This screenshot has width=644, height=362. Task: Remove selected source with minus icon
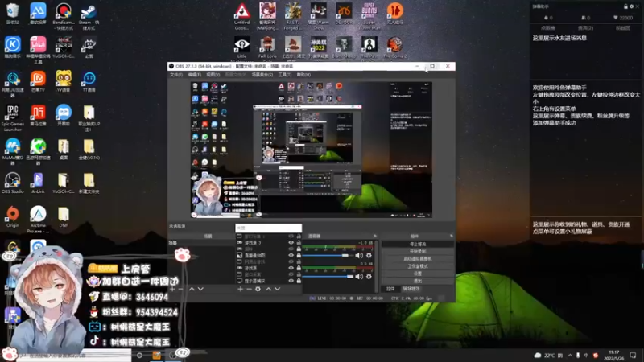(249, 289)
